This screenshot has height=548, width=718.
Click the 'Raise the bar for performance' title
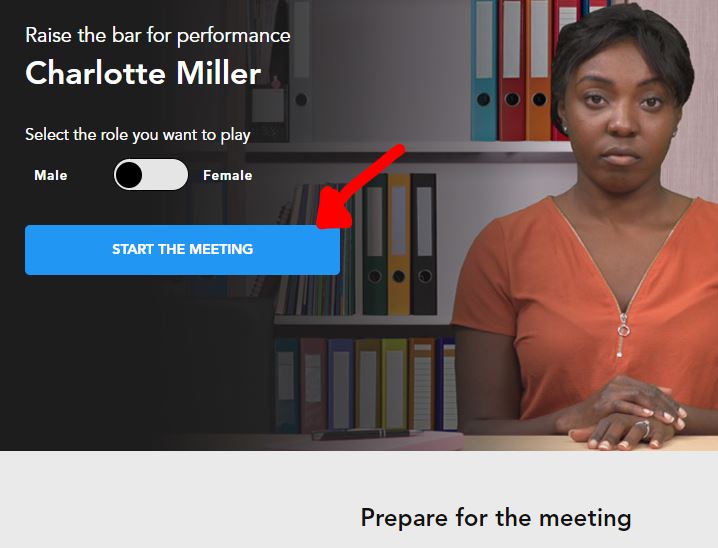tap(158, 36)
